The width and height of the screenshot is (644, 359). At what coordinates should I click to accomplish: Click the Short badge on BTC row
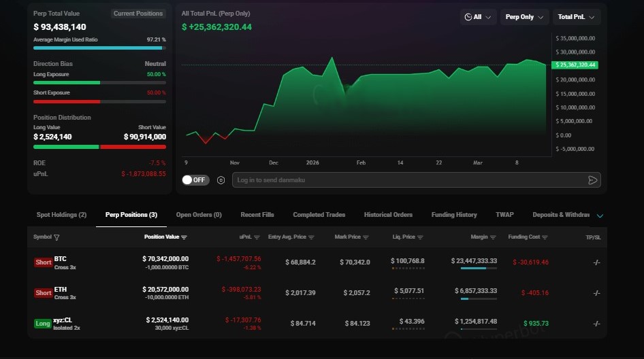pos(43,262)
